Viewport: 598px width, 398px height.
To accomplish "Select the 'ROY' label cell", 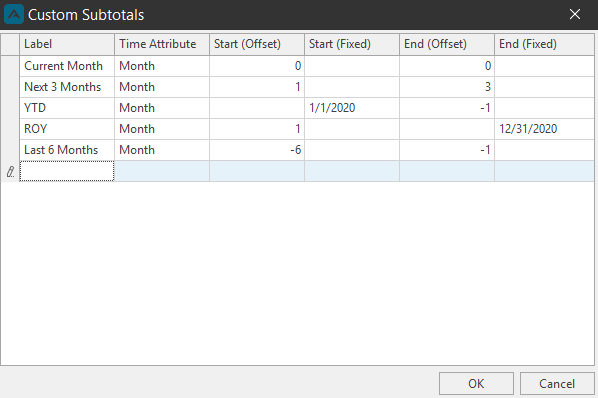I will 67,129.
